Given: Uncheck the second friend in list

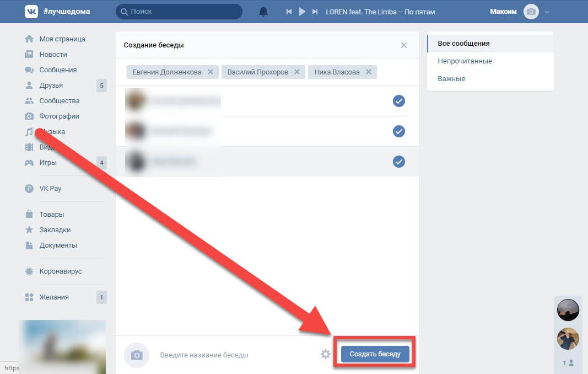Looking at the screenshot, I should (398, 131).
